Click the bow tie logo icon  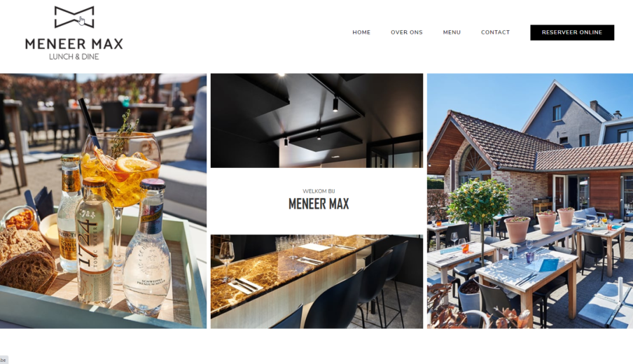tap(74, 17)
